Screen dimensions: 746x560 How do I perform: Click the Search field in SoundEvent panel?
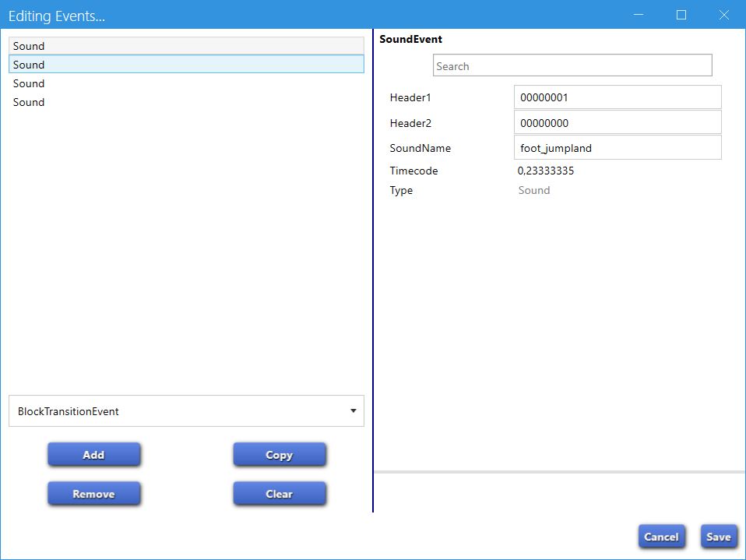pos(572,65)
